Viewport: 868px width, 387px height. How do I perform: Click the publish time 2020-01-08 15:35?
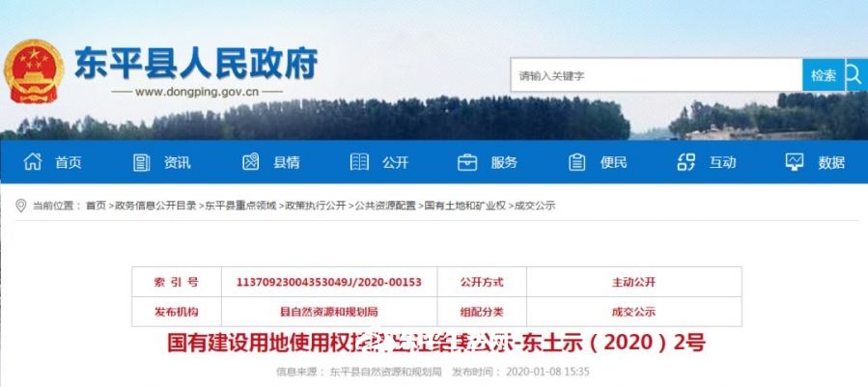pyautogui.click(x=547, y=371)
